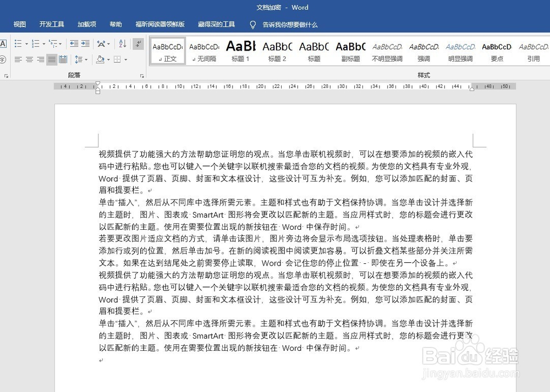Open the multilevel list dropdown arrow

coord(61,43)
